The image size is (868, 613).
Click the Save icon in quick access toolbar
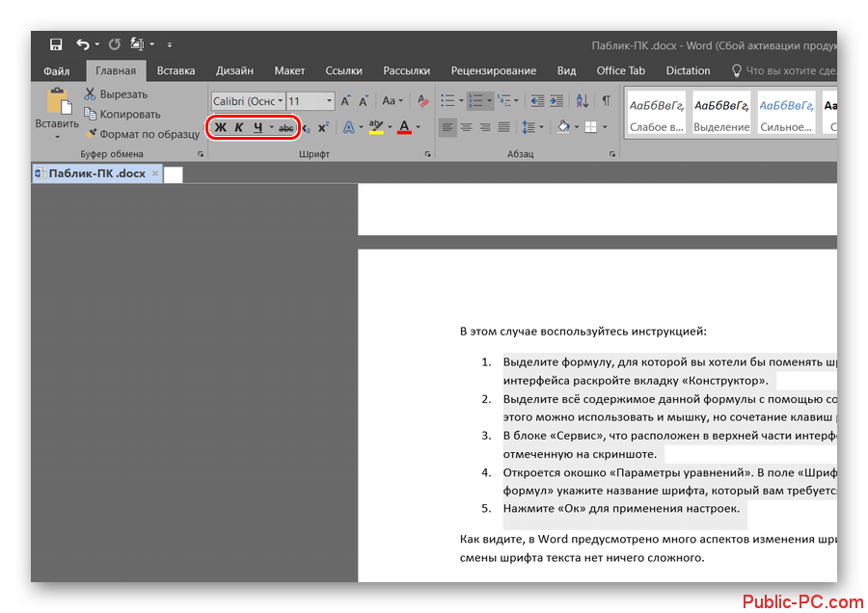[56, 44]
